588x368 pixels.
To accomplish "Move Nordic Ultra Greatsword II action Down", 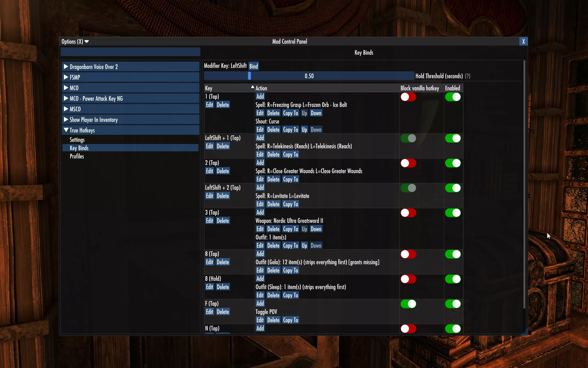I will 316,229.
